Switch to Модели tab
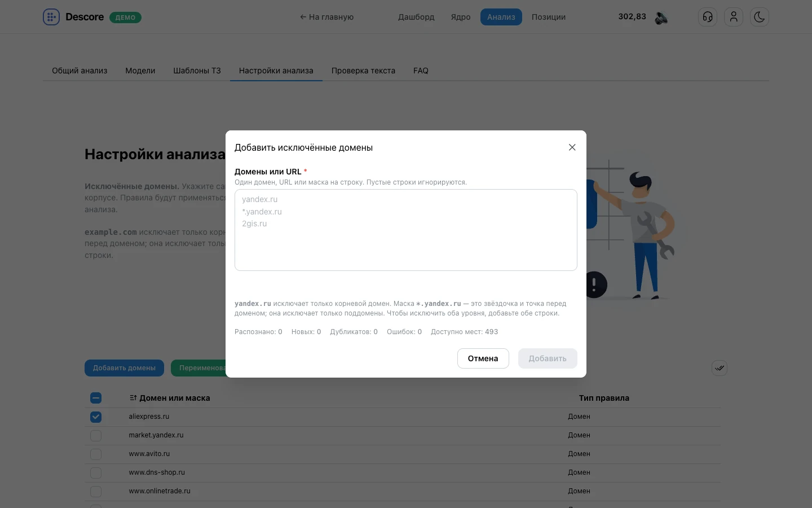This screenshot has width=812, height=508. (x=140, y=71)
